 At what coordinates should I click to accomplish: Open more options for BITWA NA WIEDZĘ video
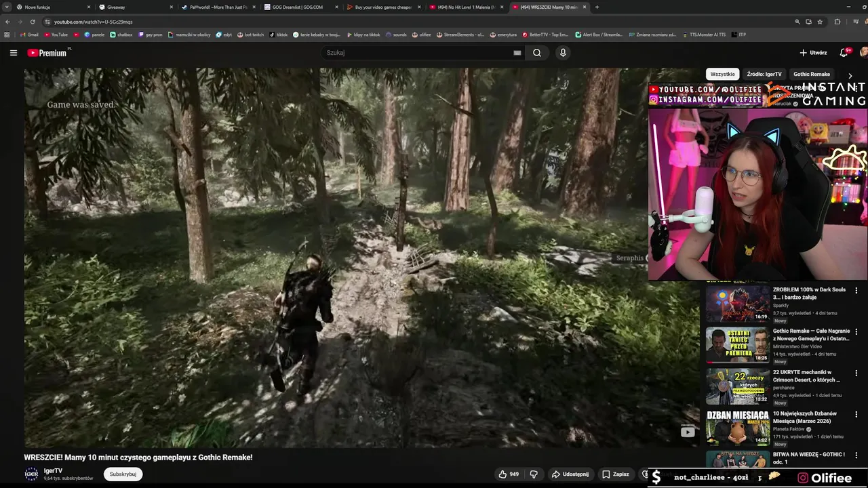(x=856, y=455)
